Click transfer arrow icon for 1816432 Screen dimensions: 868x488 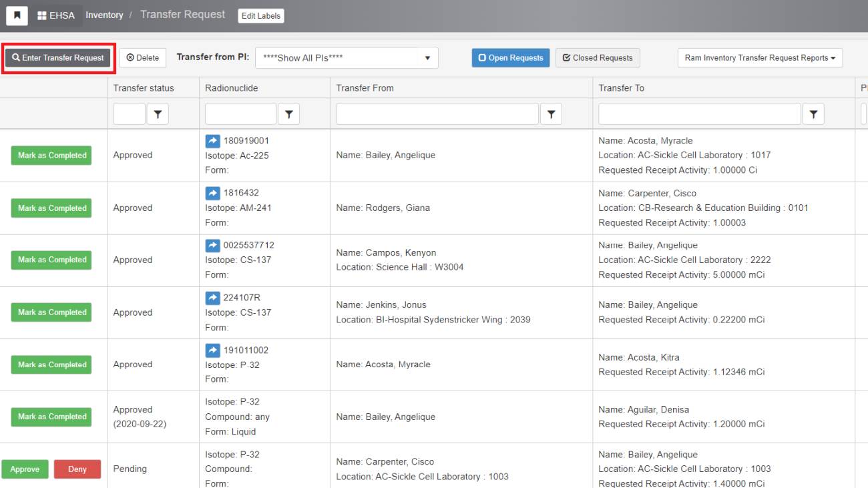(212, 193)
